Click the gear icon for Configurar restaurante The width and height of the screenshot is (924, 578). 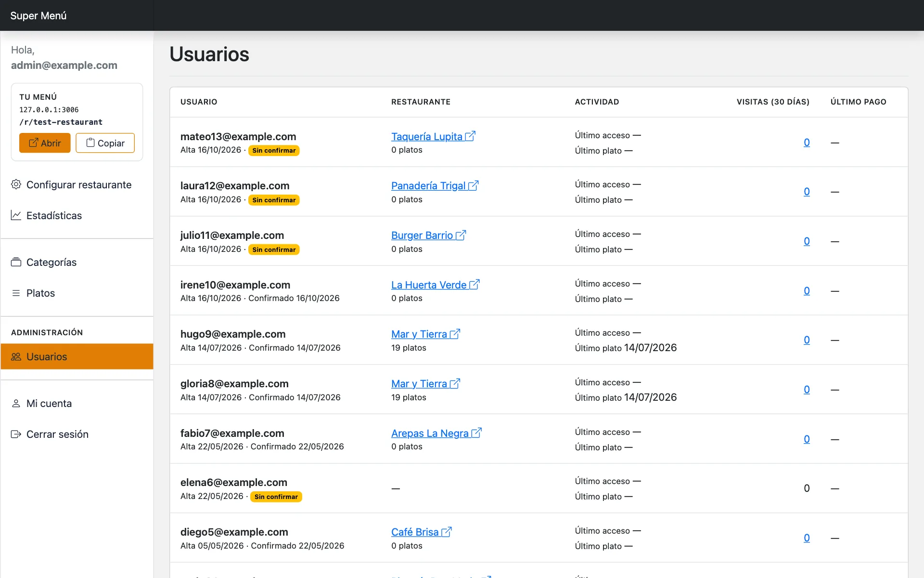tap(16, 184)
